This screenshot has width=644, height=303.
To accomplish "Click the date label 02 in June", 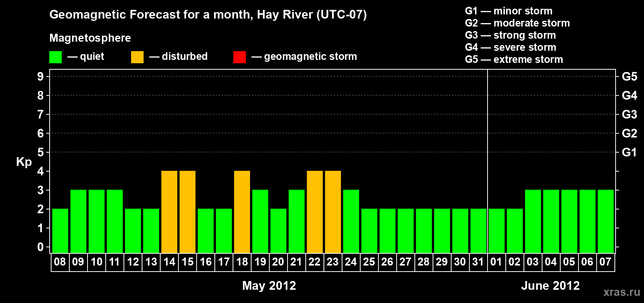I will (x=514, y=262).
